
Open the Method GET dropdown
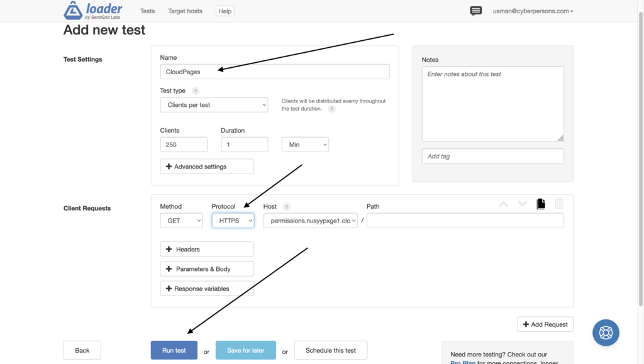tap(182, 221)
